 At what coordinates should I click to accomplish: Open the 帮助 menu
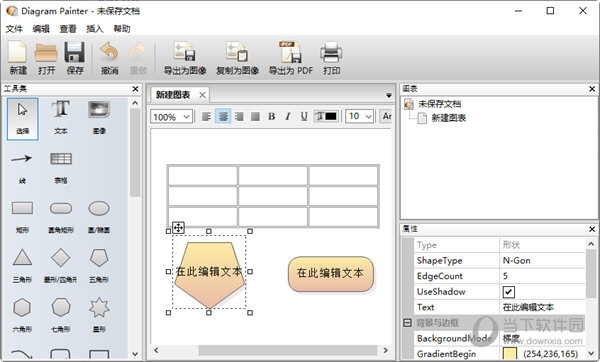click(122, 29)
